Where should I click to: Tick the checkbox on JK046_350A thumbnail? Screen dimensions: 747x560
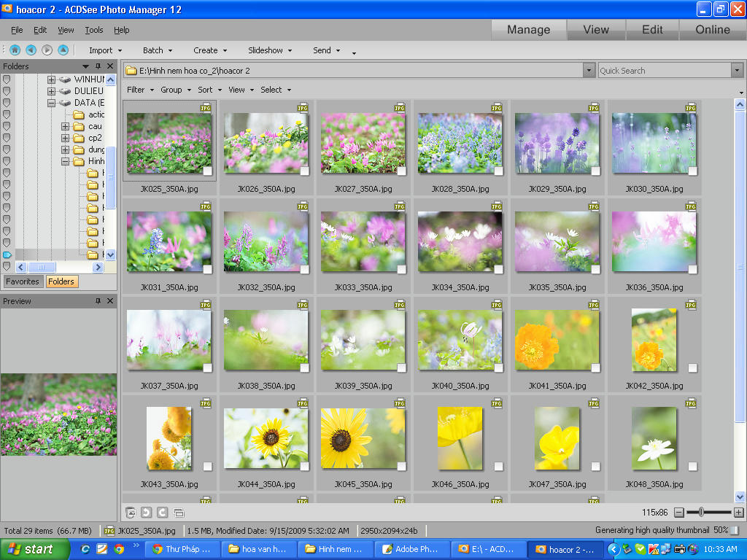pyautogui.click(x=499, y=467)
